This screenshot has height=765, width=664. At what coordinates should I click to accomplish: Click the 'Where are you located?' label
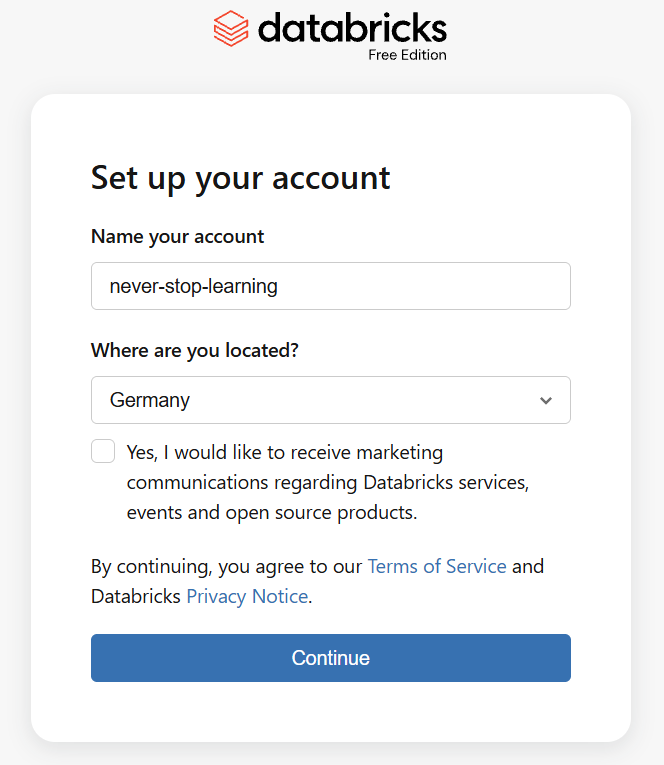(x=195, y=351)
